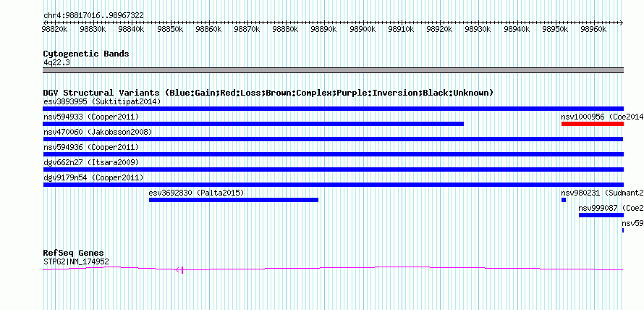Click the 98880k ruler tick label
This screenshot has height=310, width=644.
pyautogui.click(x=285, y=29)
